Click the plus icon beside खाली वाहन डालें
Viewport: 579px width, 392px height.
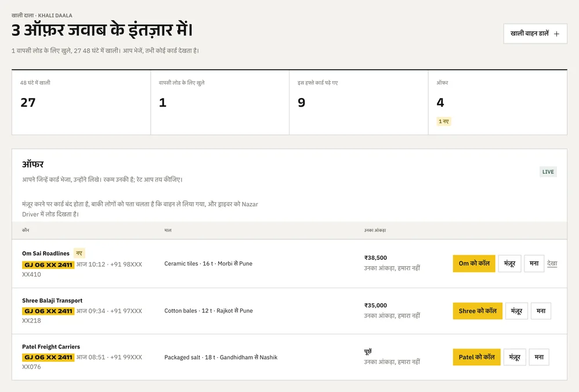(556, 34)
